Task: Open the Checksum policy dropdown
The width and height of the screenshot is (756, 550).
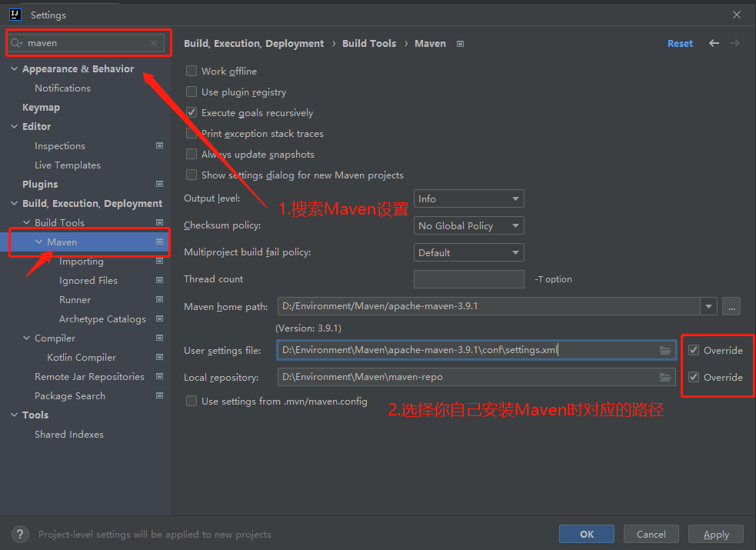Action: [468, 225]
